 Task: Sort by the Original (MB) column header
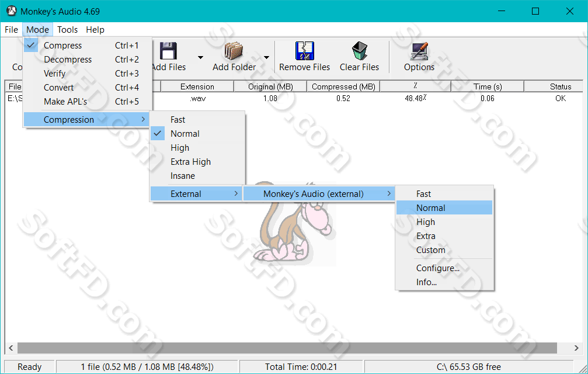click(x=270, y=86)
